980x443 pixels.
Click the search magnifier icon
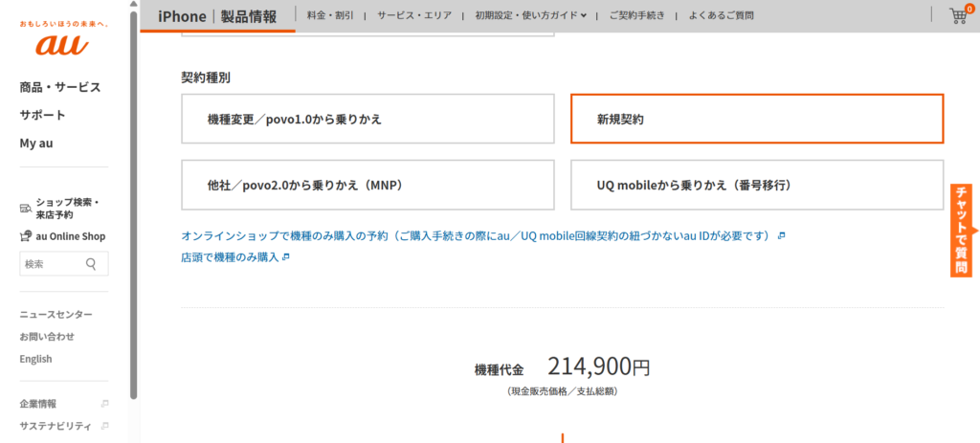point(92,264)
